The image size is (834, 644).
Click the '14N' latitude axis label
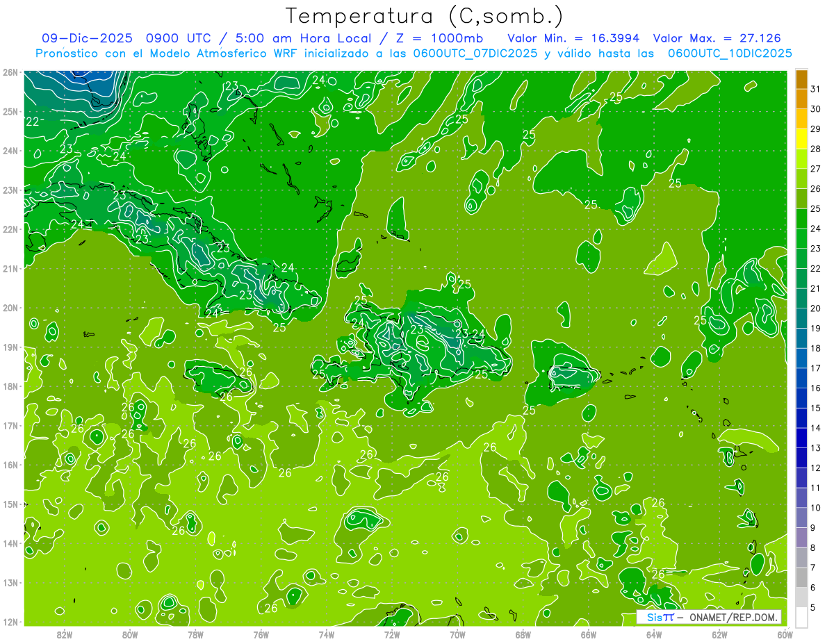click(x=10, y=543)
